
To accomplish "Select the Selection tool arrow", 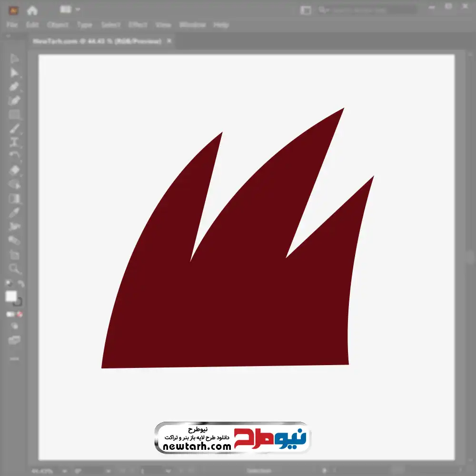I will (x=15, y=59).
